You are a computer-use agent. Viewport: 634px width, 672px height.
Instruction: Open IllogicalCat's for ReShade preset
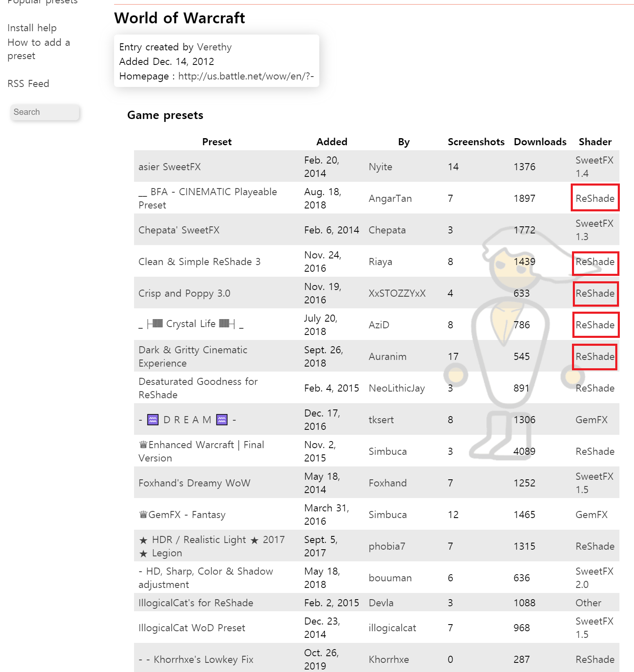point(196,603)
